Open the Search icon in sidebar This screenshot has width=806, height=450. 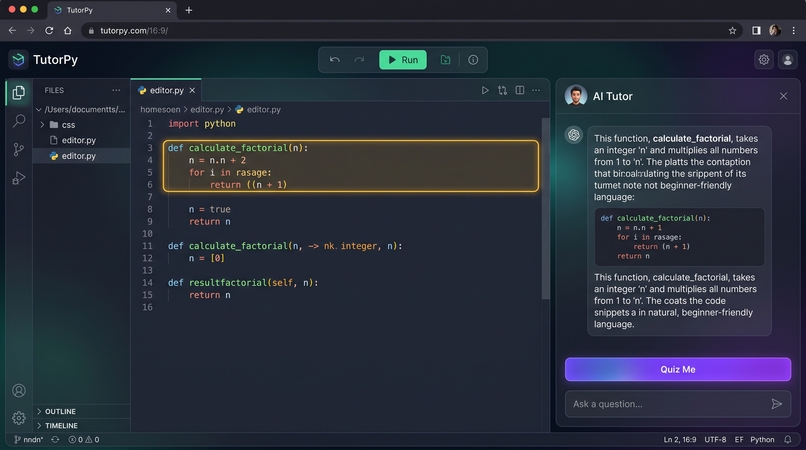(19, 121)
